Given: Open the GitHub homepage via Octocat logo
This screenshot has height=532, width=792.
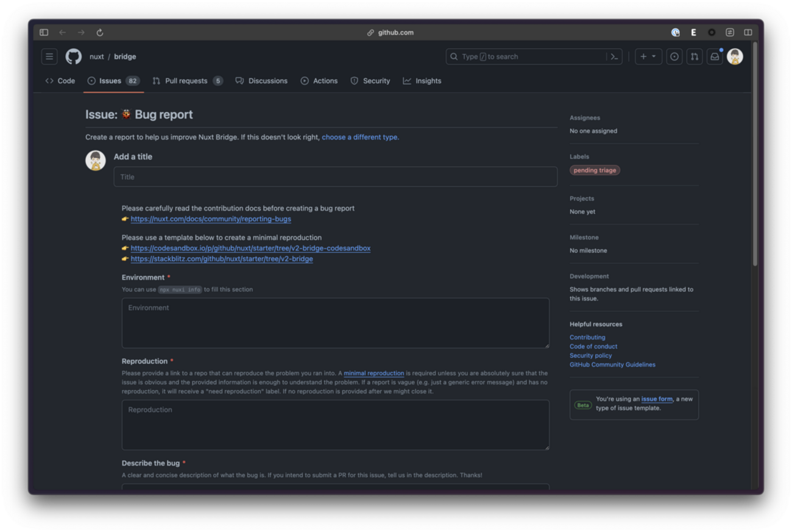Looking at the screenshot, I should (74, 57).
